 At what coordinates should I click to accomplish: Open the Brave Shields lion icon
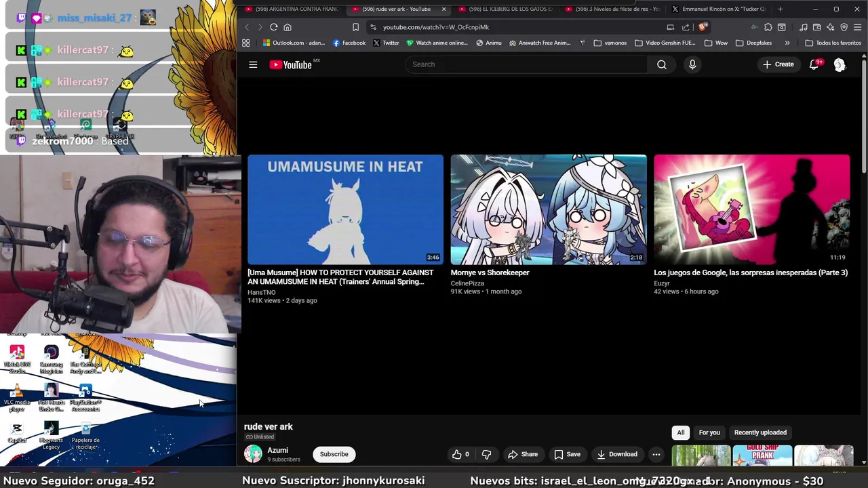pos(703,27)
